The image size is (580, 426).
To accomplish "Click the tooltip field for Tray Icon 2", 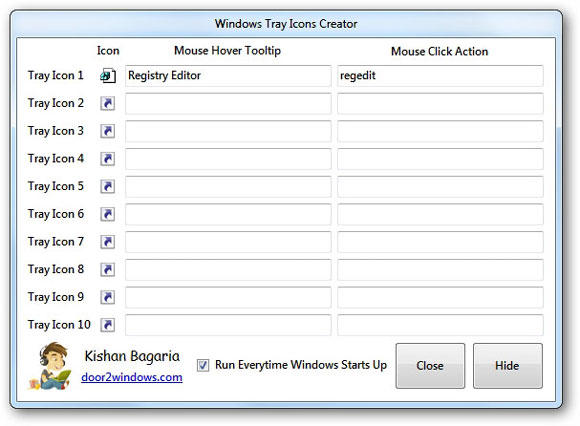I will point(228,104).
